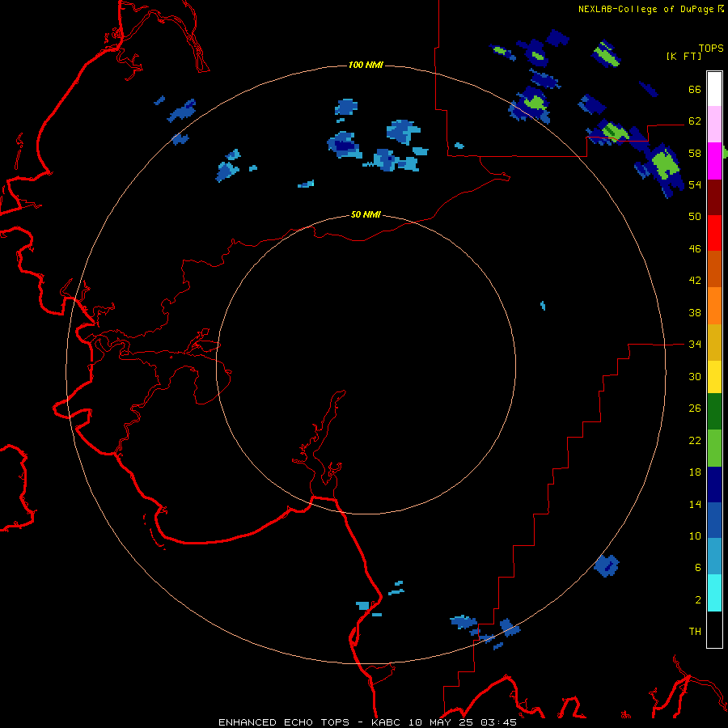Click the light pink legend swatch
Screen dimensions: 728x728
click(714, 125)
